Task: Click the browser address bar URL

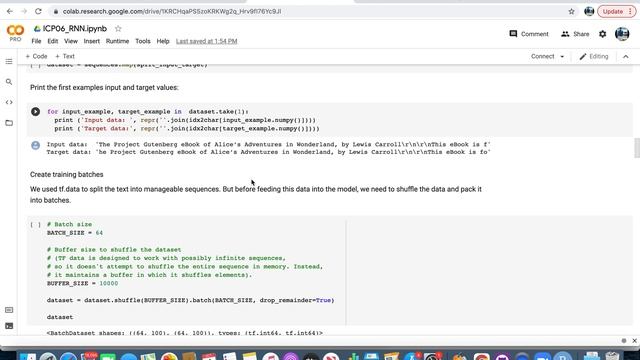Action: click(172, 11)
